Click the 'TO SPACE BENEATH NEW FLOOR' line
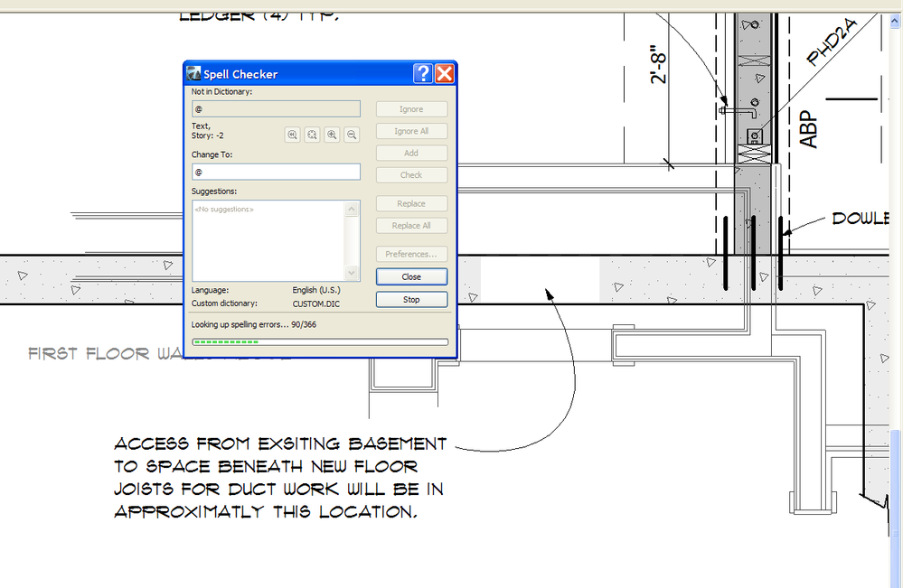The image size is (903, 588). click(x=266, y=466)
